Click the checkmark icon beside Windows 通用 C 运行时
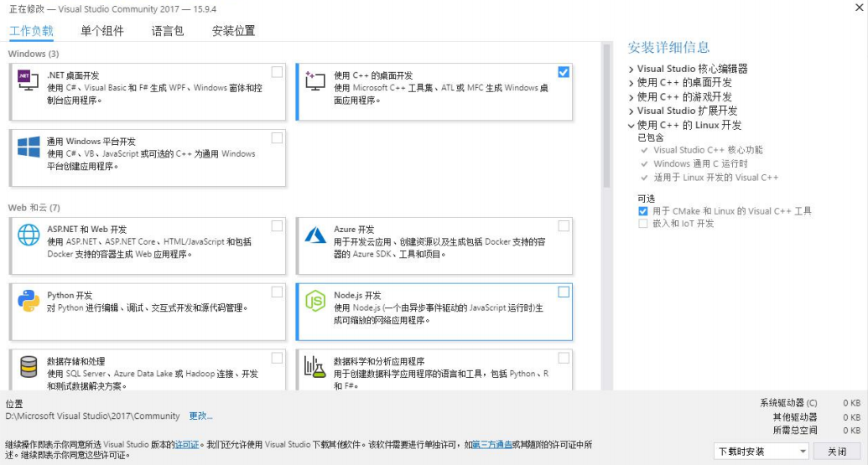Screen dimensions: 868x465 coord(644,163)
